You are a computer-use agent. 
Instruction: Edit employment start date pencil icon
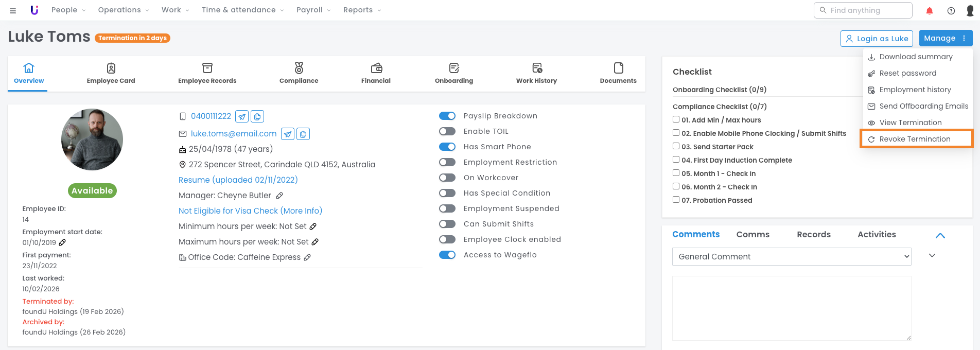point(62,242)
